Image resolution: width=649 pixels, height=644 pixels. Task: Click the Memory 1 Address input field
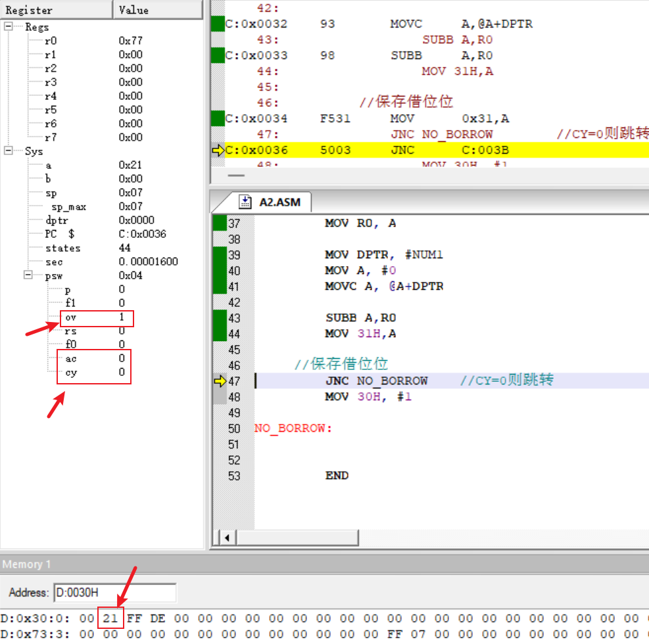click(x=115, y=593)
